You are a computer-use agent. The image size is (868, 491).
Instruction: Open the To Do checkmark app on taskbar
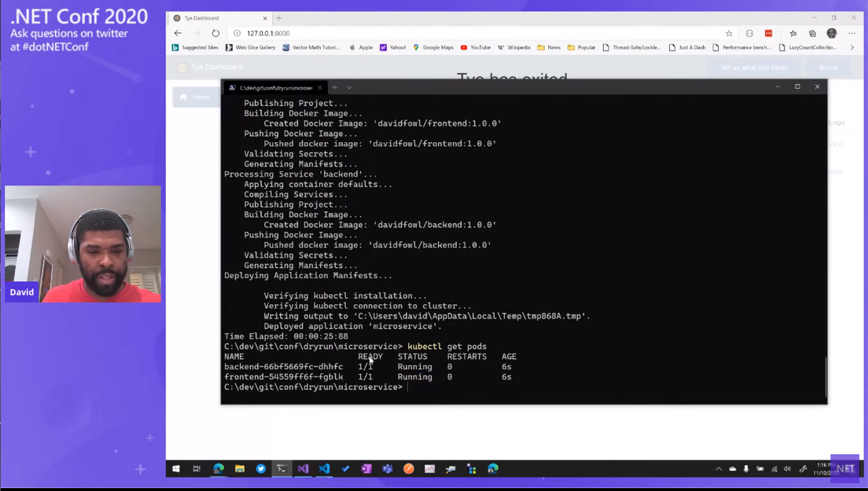(x=345, y=469)
